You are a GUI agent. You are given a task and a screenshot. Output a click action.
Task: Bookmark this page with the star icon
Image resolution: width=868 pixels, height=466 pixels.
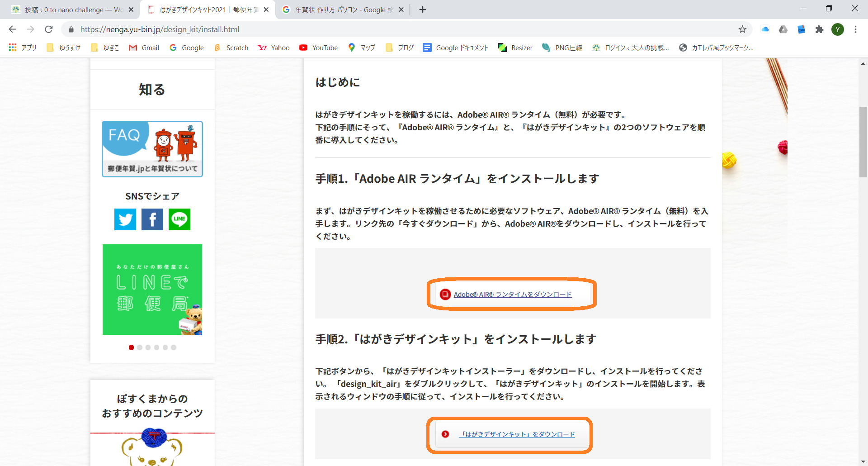tap(742, 29)
